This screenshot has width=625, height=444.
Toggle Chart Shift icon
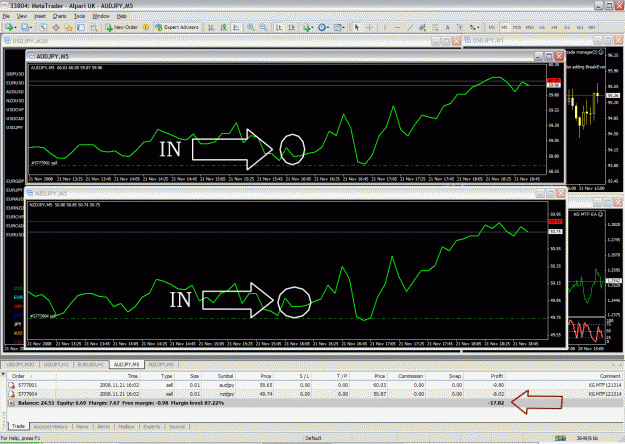292,27
